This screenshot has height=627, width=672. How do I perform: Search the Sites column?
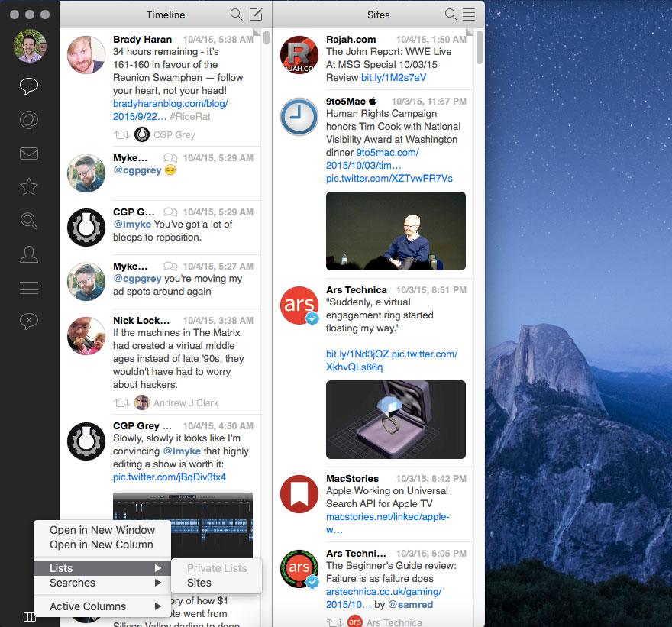pos(451,15)
